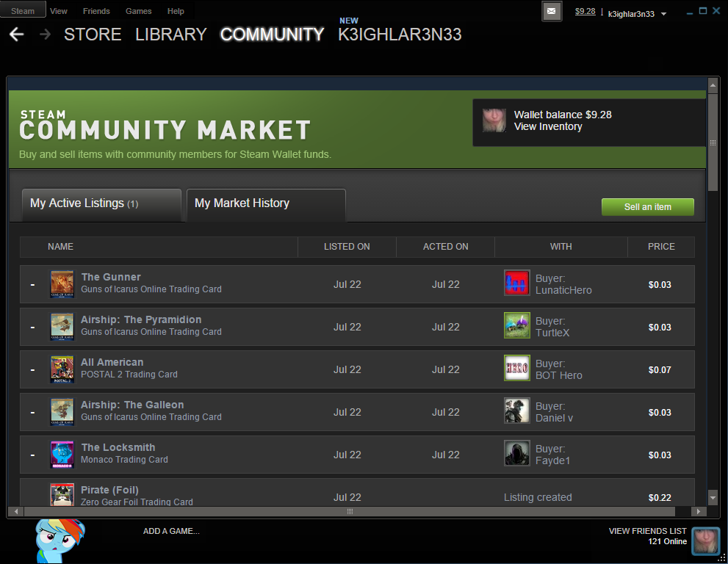
Task: Select My Market History tab
Action: [x=266, y=203]
